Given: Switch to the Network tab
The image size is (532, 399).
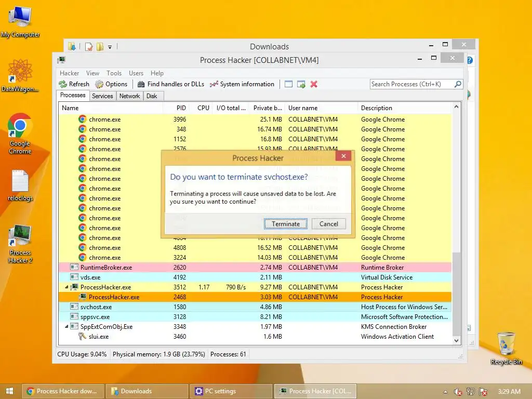Looking at the screenshot, I should pos(129,96).
